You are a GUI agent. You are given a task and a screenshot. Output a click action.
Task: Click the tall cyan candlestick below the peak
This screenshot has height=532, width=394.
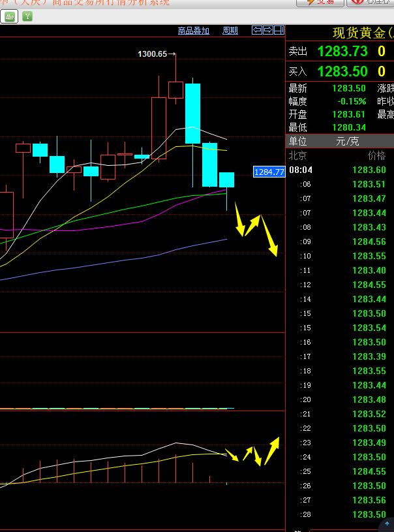pyautogui.click(x=192, y=113)
